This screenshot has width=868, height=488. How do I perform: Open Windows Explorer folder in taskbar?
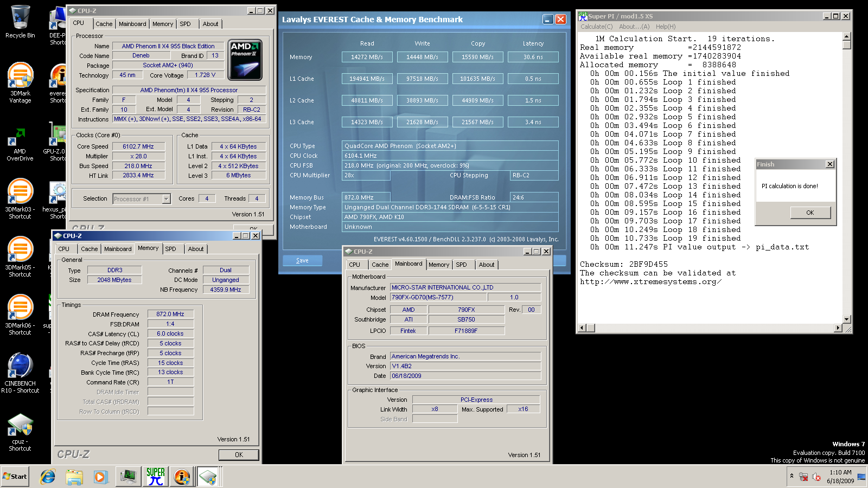tap(74, 477)
